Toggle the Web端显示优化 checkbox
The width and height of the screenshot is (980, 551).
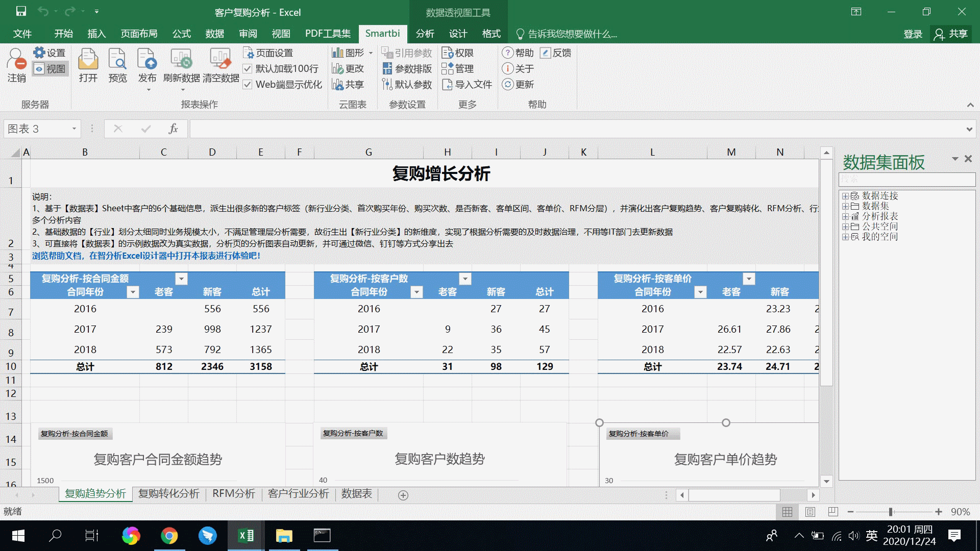(x=249, y=85)
